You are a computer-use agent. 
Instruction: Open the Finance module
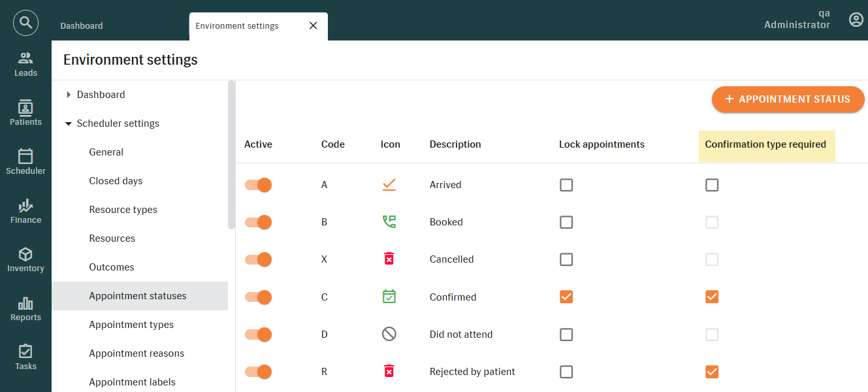[x=25, y=211]
